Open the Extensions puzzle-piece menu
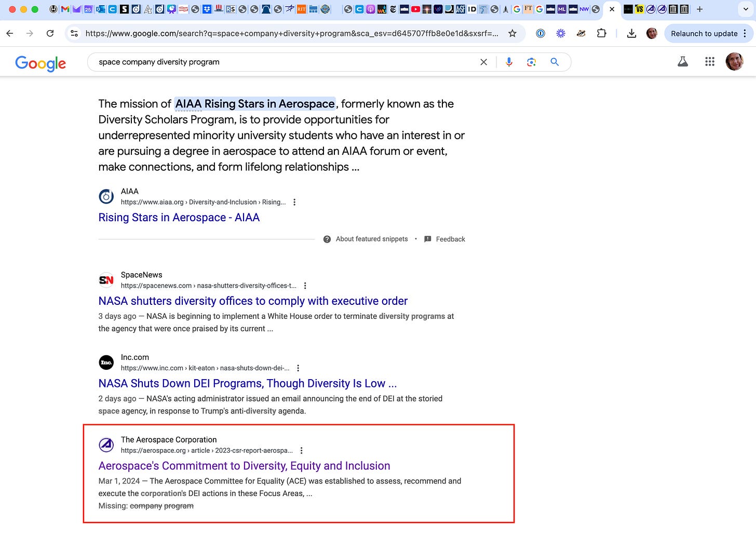Image resolution: width=756 pixels, height=537 pixels. 601,33
